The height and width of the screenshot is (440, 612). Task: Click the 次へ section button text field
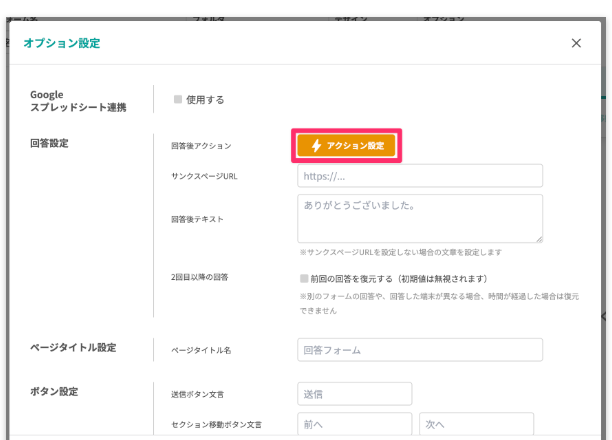pos(476,424)
